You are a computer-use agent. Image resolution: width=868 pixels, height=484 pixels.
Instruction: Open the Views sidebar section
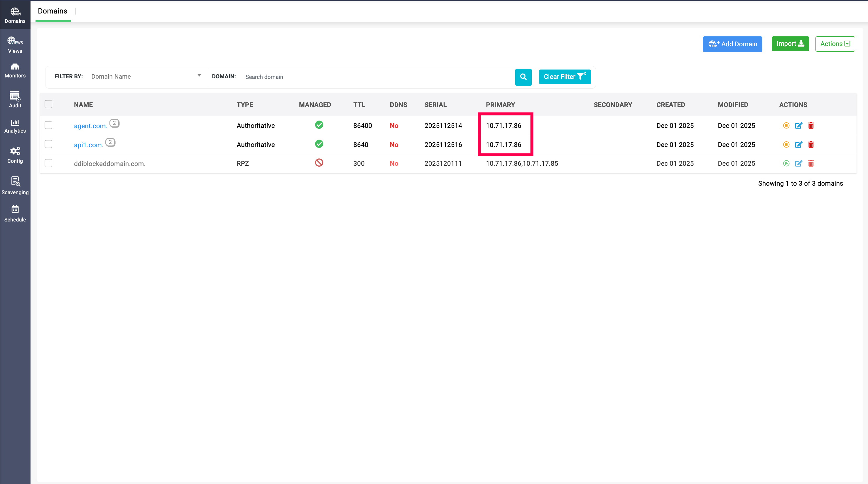pos(15,45)
